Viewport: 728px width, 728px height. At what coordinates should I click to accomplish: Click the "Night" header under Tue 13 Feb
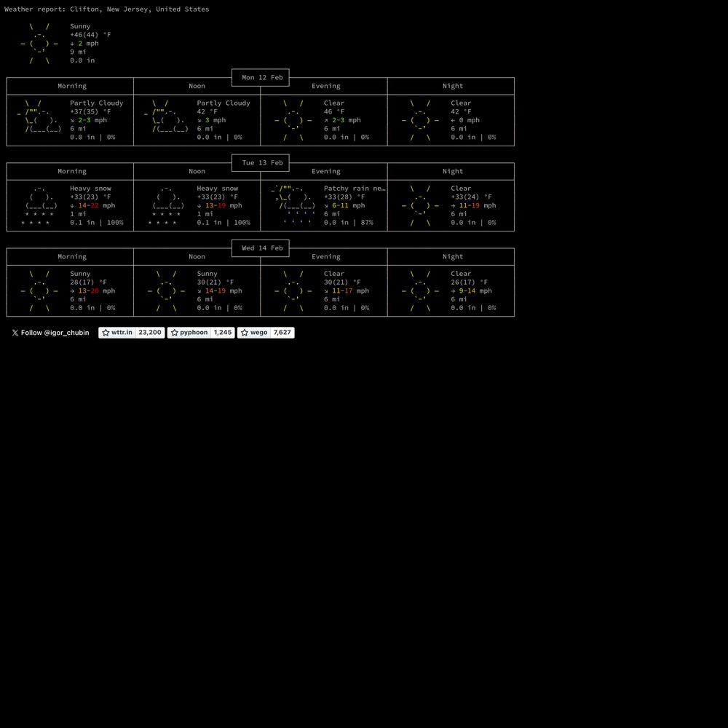(x=453, y=171)
